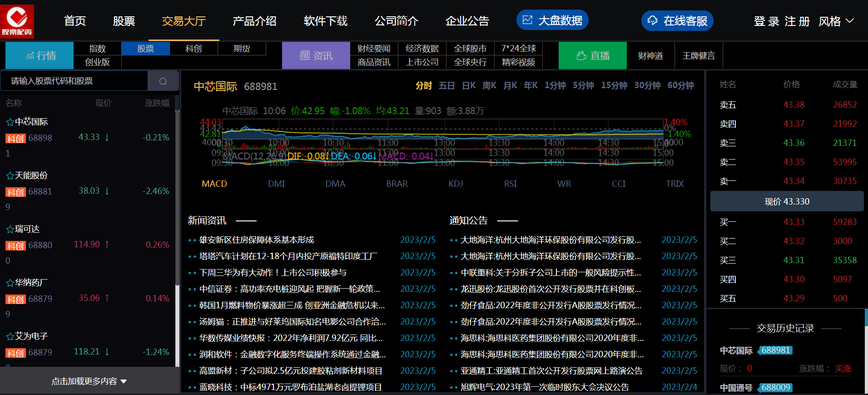Open 旭辉电气 shareholder meeting announcement
The height and width of the screenshot is (395, 868).
[545, 387]
